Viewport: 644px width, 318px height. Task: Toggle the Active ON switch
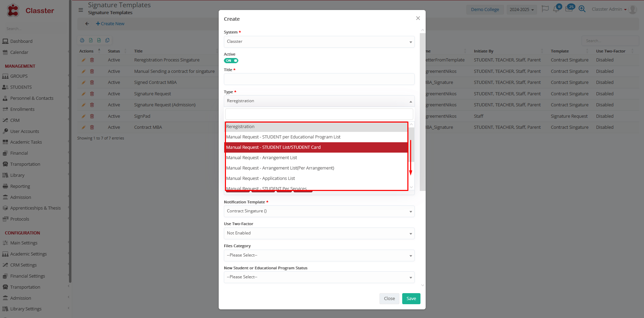click(x=231, y=61)
